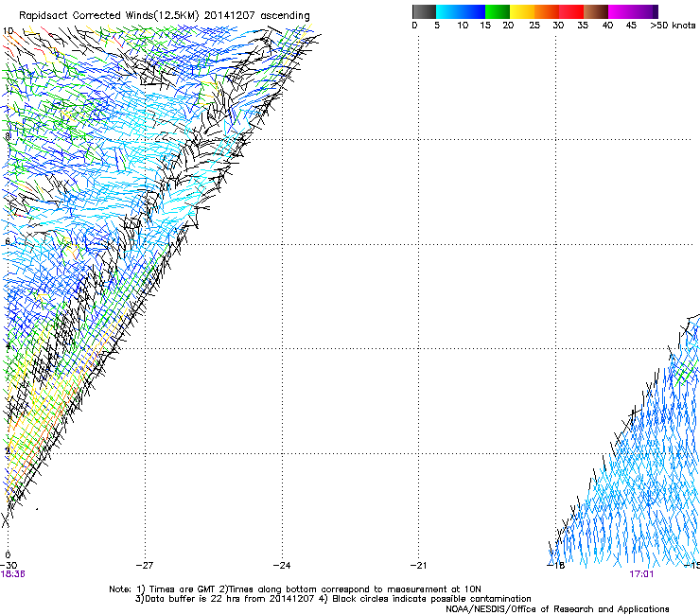Click the 'Note: 1) Times are GMT' text
Viewport: 700px width, 615px height.
pyautogui.click(x=162, y=589)
